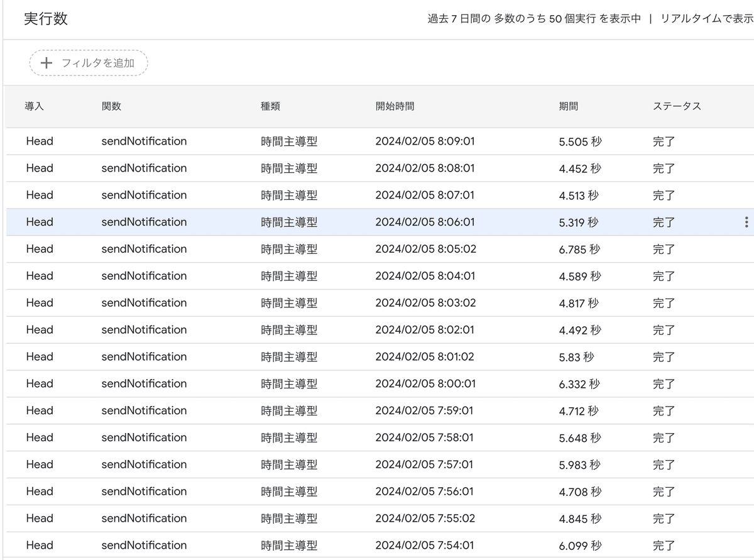754x560 pixels.
Task: Click the 6.099 秒 duration cell
Action: (580, 546)
